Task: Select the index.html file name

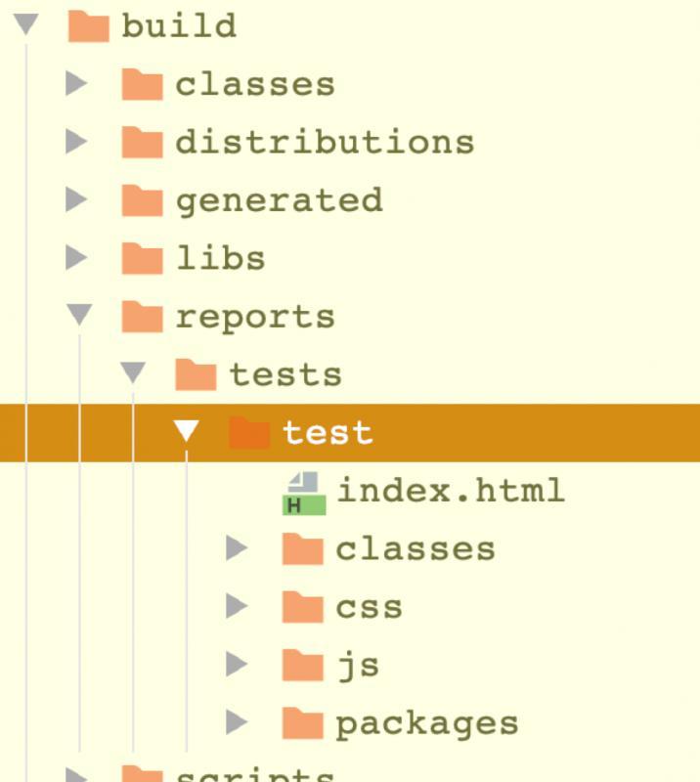Action: [451, 491]
